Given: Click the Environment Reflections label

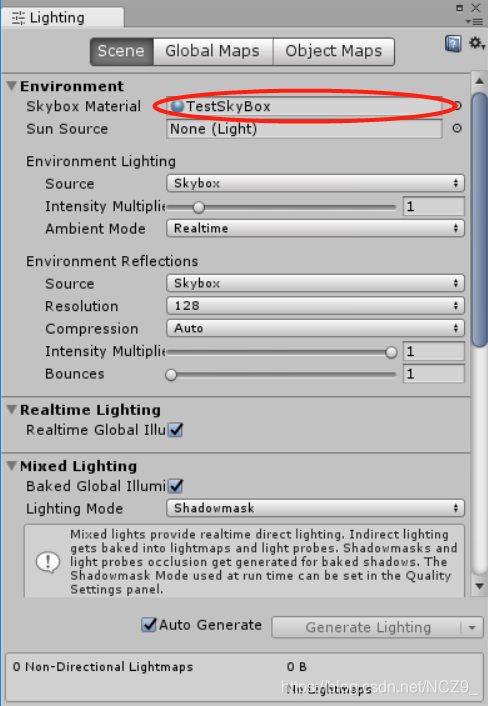Looking at the screenshot, I should pyautogui.click(x=112, y=261).
